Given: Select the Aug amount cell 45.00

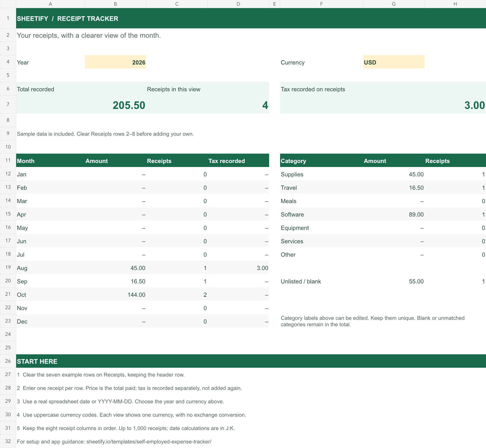Looking at the screenshot, I should [x=115, y=268].
